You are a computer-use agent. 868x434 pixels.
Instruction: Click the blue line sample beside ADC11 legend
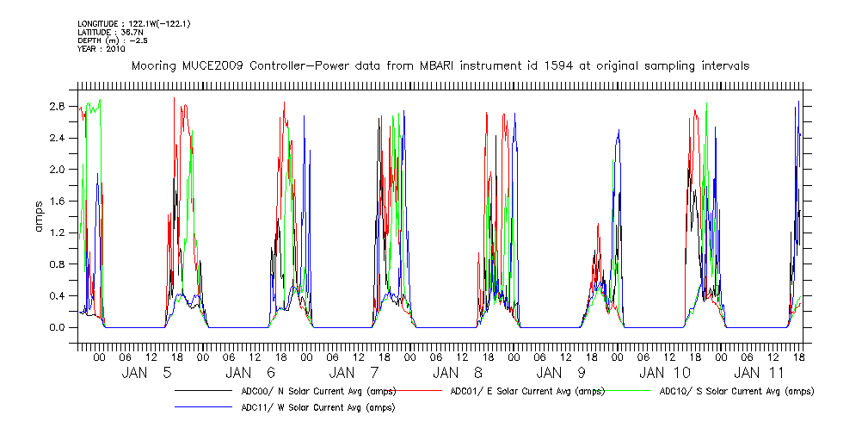(x=206, y=407)
